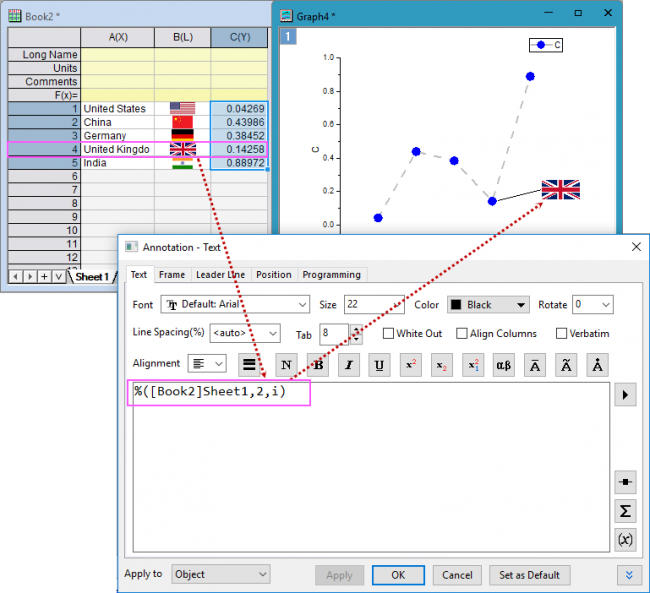Switch to the Frame tab
The image size is (650, 593).
[x=172, y=275]
